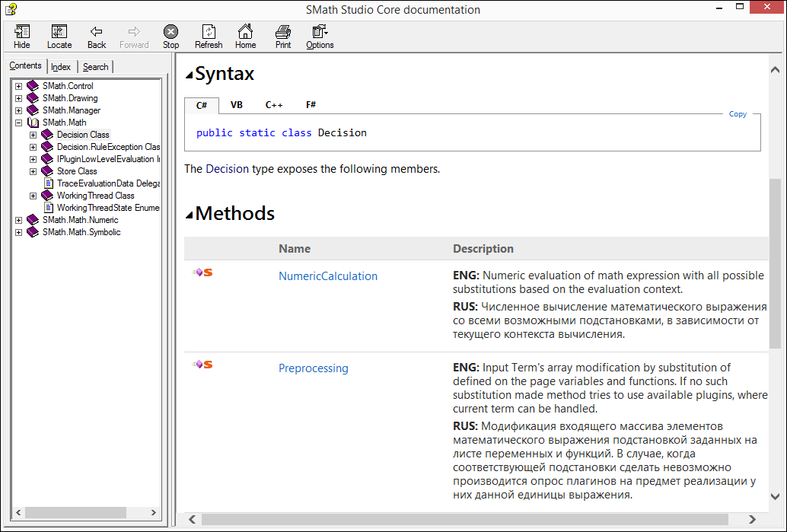Switch to the VB code tab

click(x=237, y=105)
